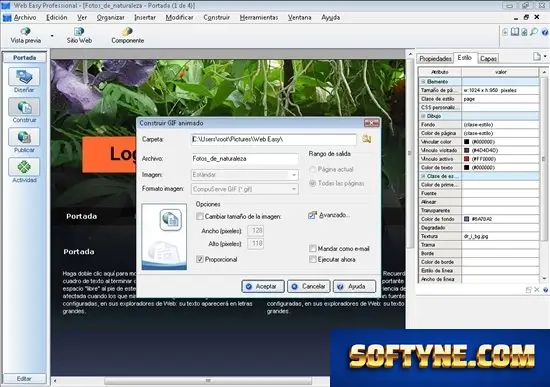Check the Mandar como e-mail option
Viewport: 550px width, 387px height.
click(x=313, y=248)
